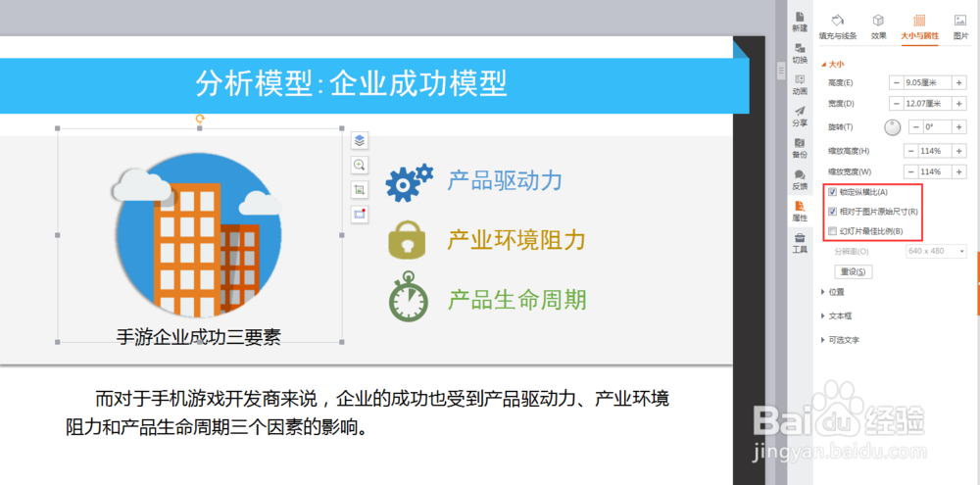Screen dimensions: 980x485
Task: Toggle 锁定纵横比(A) checkbox
Action: [832, 192]
